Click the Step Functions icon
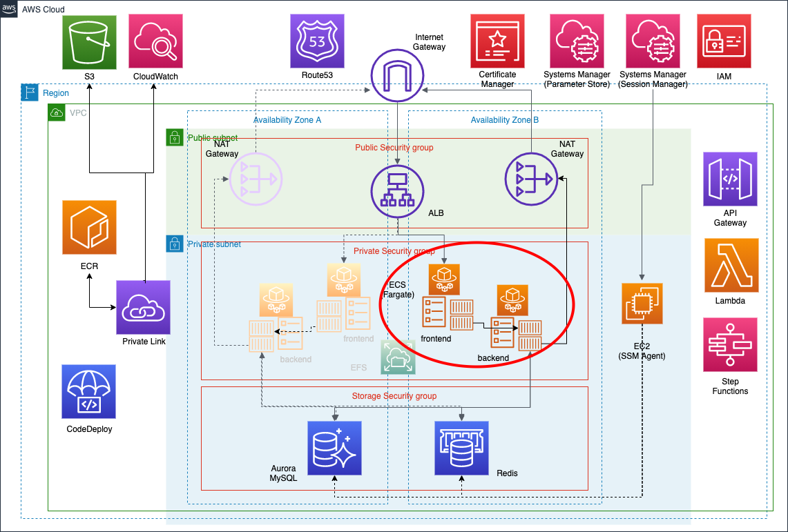788x532 pixels. [730, 344]
